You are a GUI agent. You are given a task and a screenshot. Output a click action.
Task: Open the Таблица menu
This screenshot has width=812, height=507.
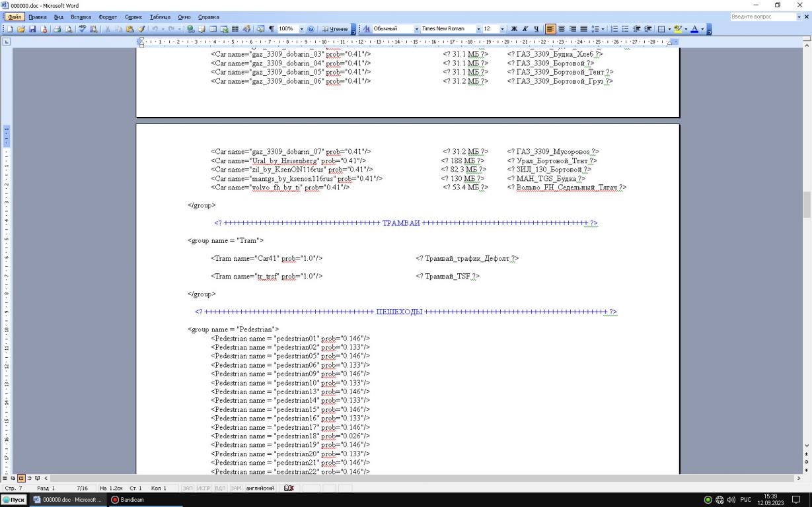point(160,17)
